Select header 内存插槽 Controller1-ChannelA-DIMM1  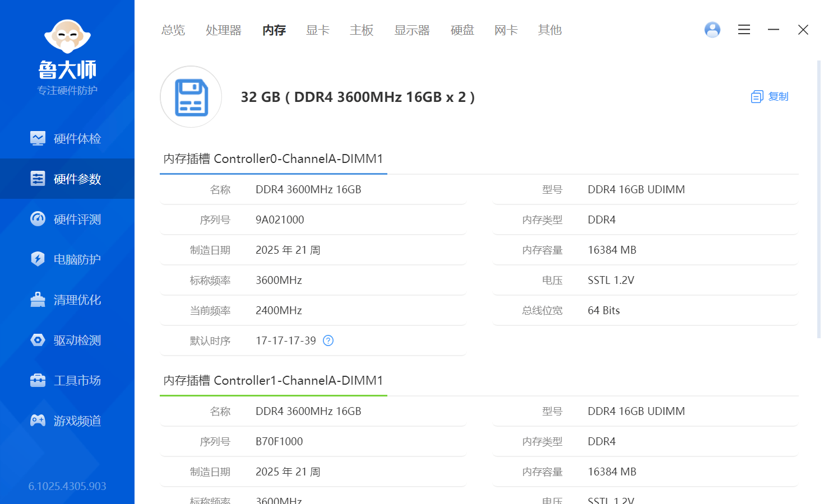[274, 381]
